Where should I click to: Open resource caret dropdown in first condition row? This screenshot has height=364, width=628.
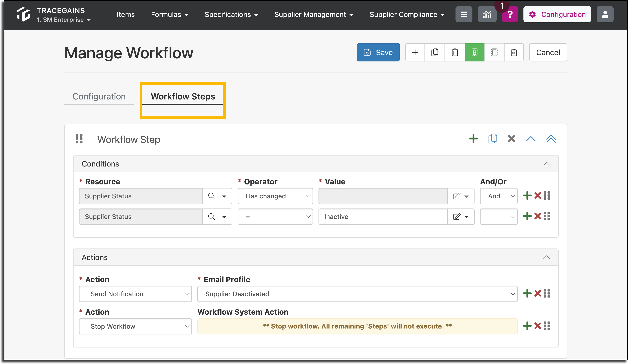(224, 196)
